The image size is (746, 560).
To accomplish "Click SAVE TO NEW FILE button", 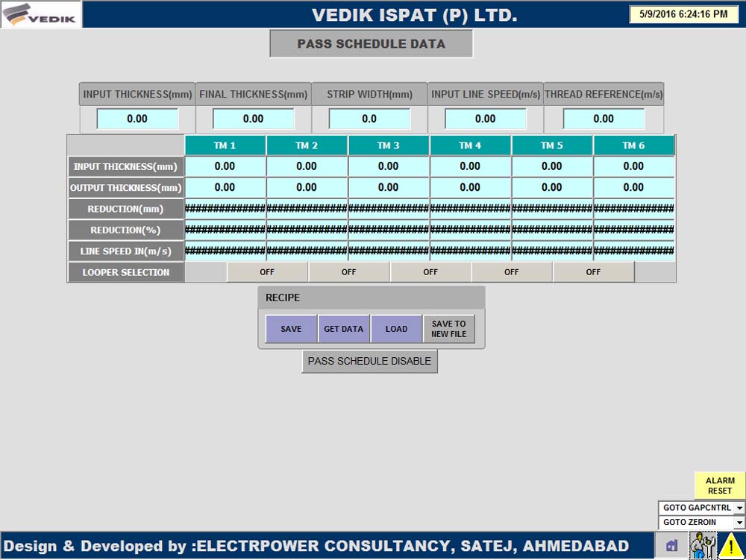I will pos(448,329).
